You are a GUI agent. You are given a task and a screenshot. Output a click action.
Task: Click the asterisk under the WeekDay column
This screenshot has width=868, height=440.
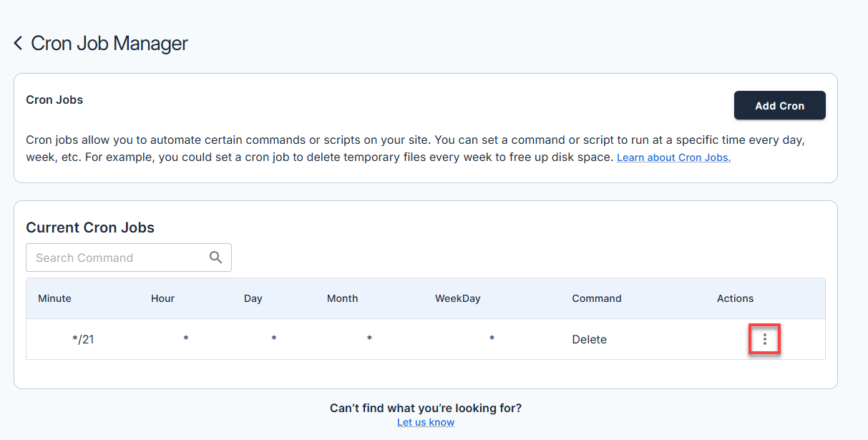coord(492,339)
